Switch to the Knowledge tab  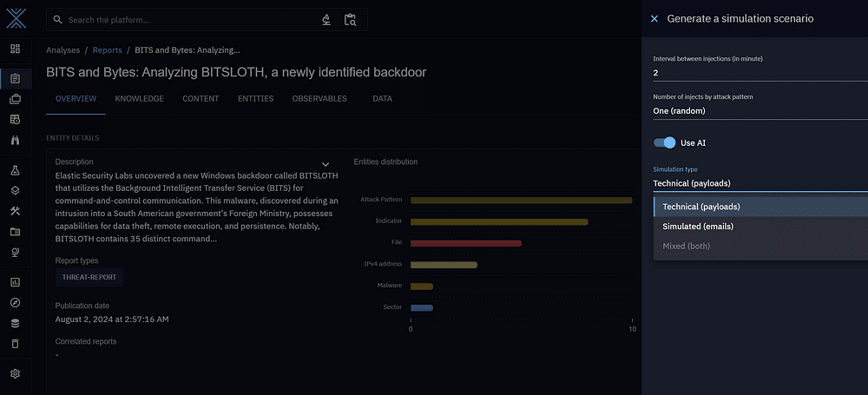pos(139,99)
